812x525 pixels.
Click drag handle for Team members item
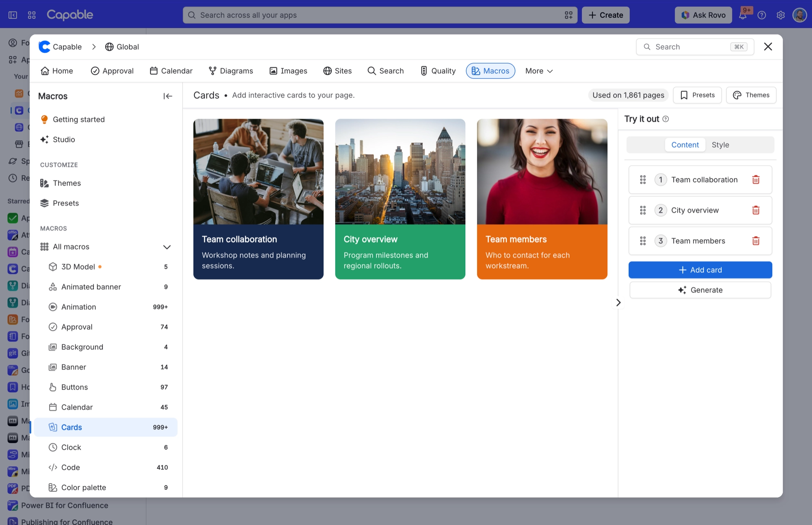(x=643, y=241)
